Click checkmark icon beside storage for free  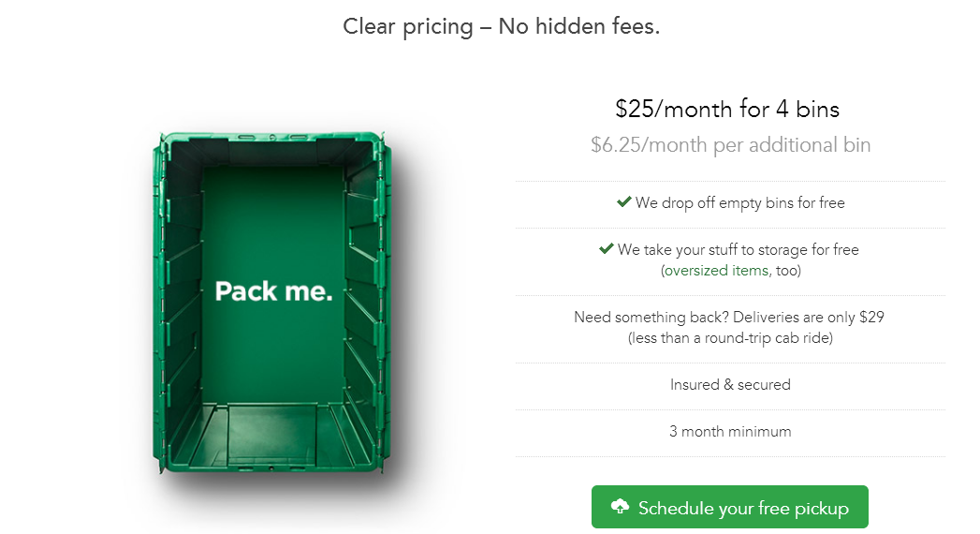pos(606,249)
